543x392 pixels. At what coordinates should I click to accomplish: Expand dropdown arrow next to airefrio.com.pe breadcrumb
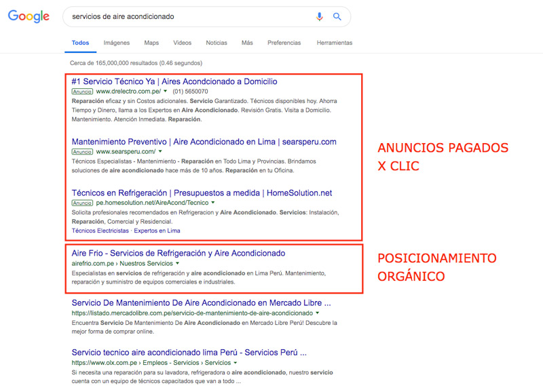tap(177, 263)
